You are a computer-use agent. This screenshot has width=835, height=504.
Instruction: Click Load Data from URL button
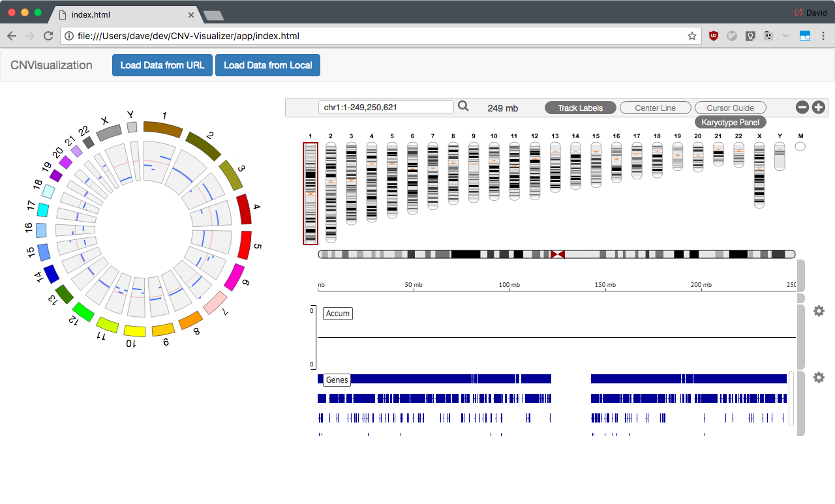(162, 65)
